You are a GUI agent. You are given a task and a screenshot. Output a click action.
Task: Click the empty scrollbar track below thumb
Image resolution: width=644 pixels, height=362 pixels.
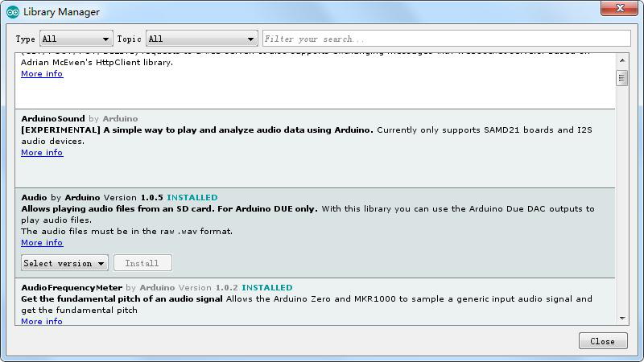622,197
